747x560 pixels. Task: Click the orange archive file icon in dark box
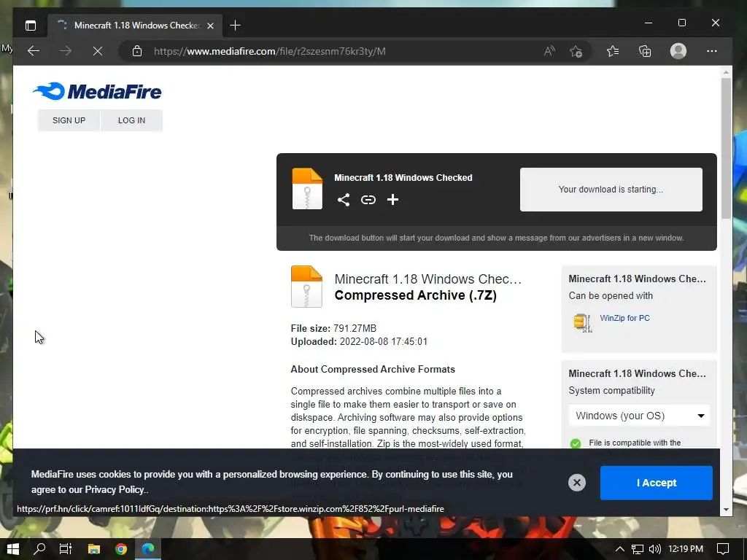(307, 189)
